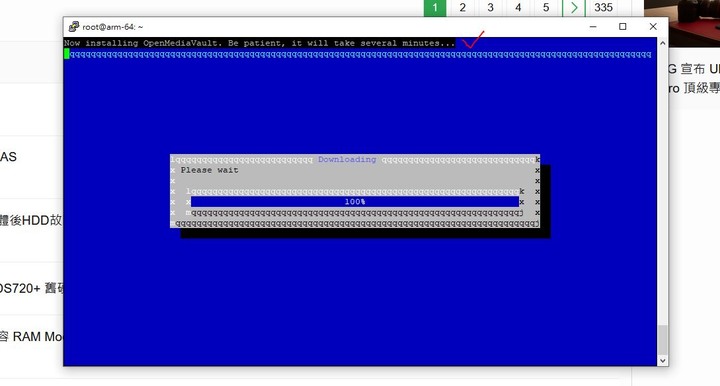
Task: Jump to last page 335 in pagination
Action: [x=603, y=8]
